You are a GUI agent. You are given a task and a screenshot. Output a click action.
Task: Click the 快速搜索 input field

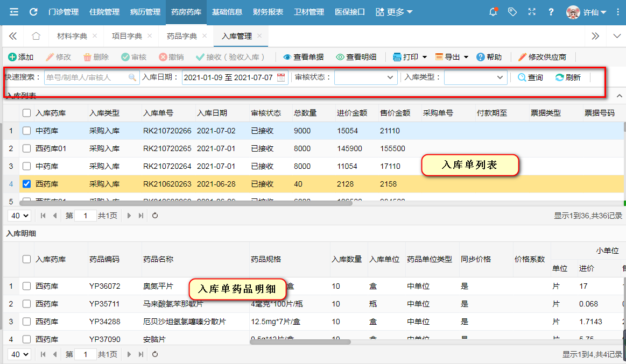86,77
